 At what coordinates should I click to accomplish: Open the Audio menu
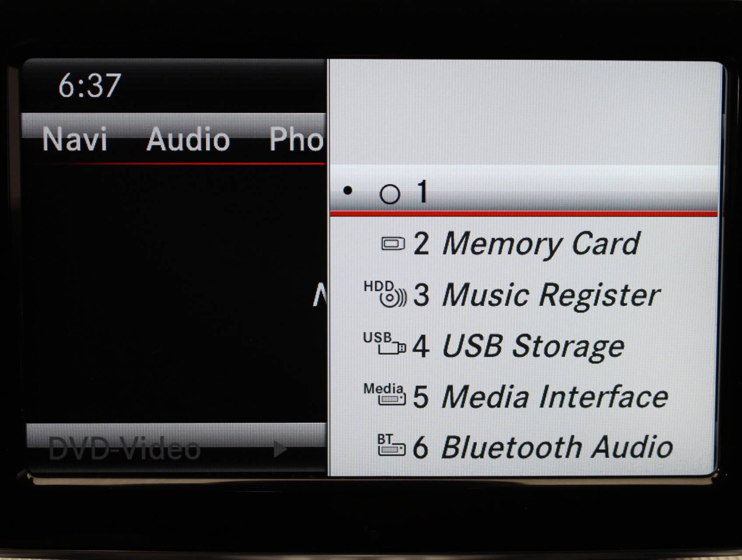pyautogui.click(x=188, y=139)
